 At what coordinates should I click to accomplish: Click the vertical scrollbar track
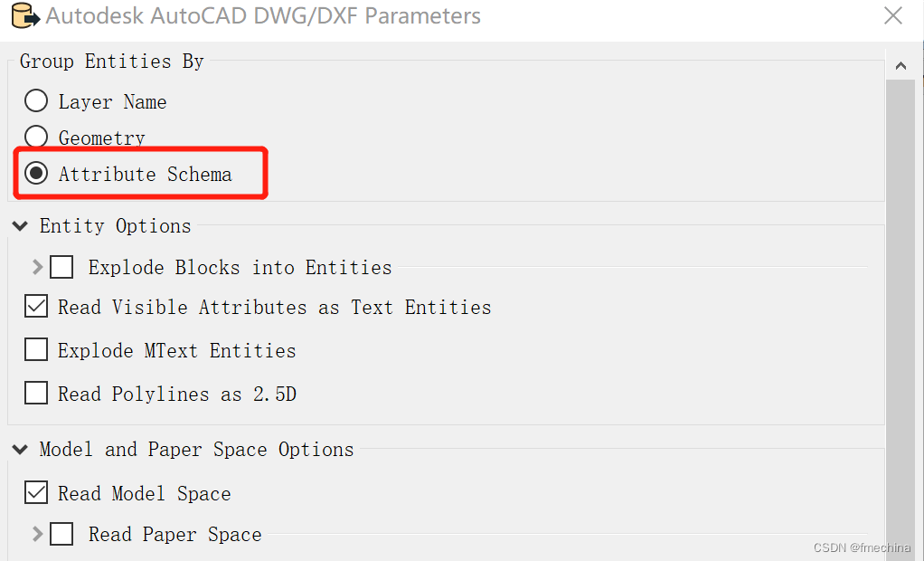pyautogui.click(x=900, y=317)
